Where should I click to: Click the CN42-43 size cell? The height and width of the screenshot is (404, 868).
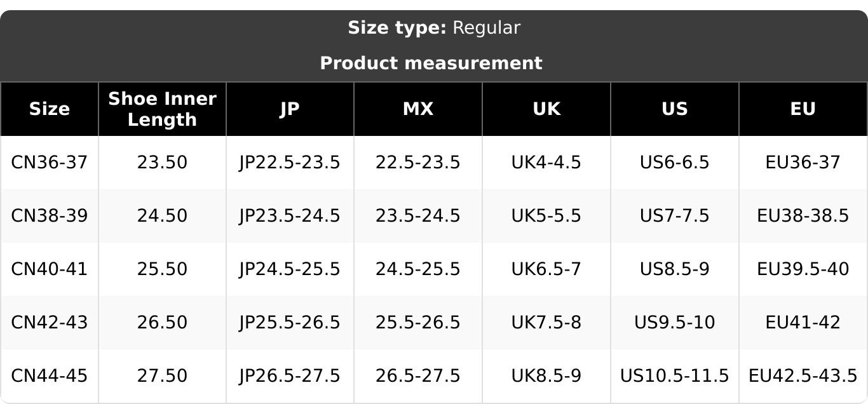50,323
